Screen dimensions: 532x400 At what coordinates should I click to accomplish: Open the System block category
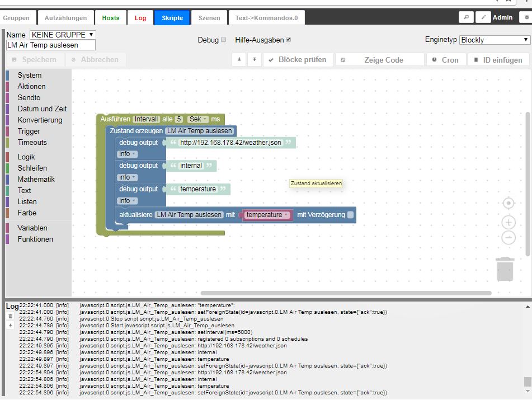tap(30, 76)
